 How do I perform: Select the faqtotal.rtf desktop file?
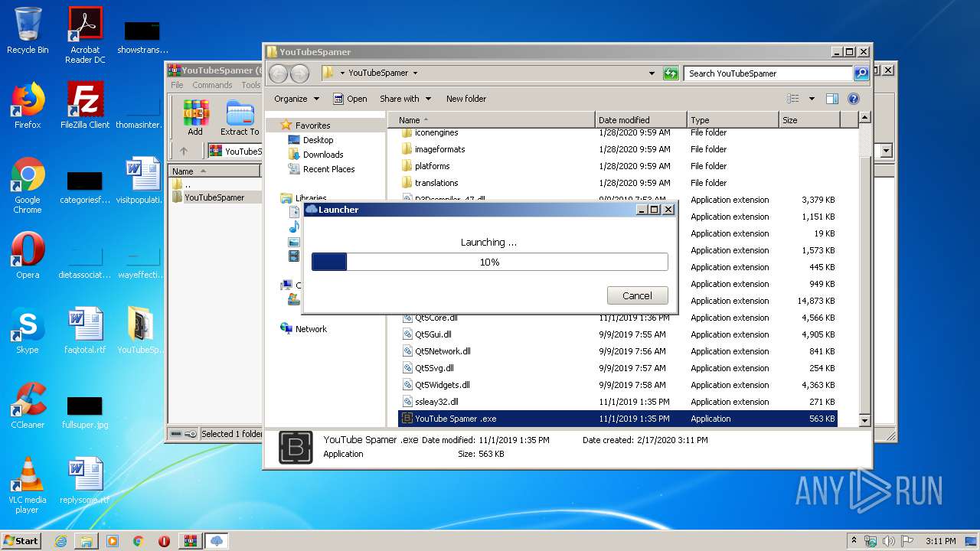tap(85, 331)
